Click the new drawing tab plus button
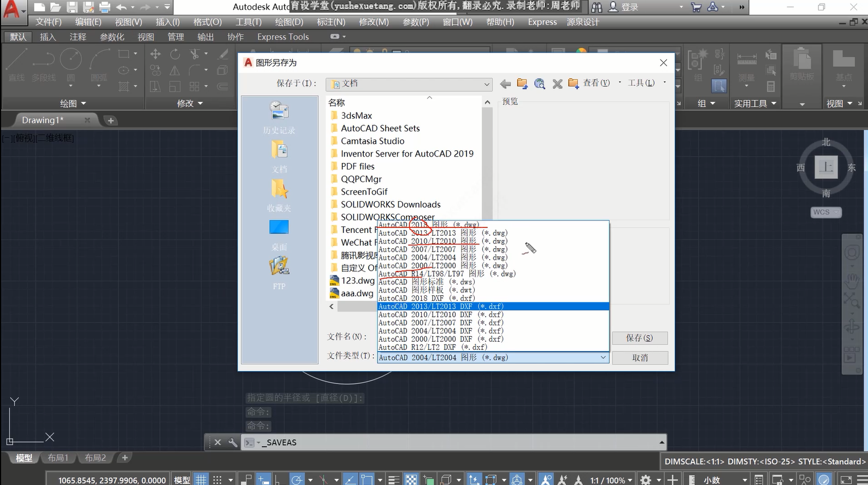The height and width of the screenshot is (485, 868). click(110, 120)
